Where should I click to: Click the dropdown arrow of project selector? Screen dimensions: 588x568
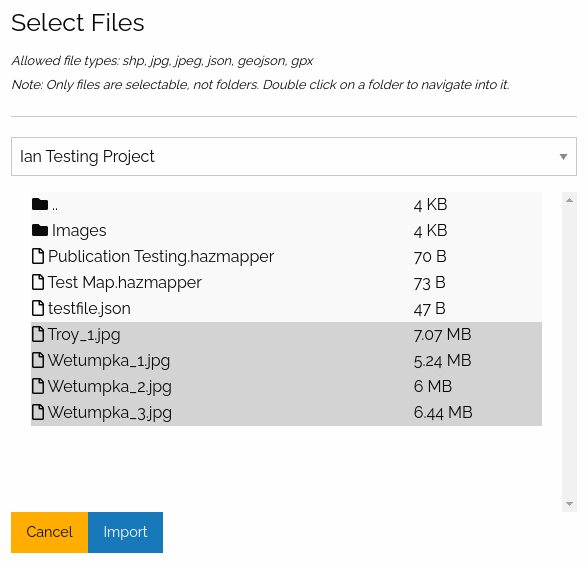(563, 157)
